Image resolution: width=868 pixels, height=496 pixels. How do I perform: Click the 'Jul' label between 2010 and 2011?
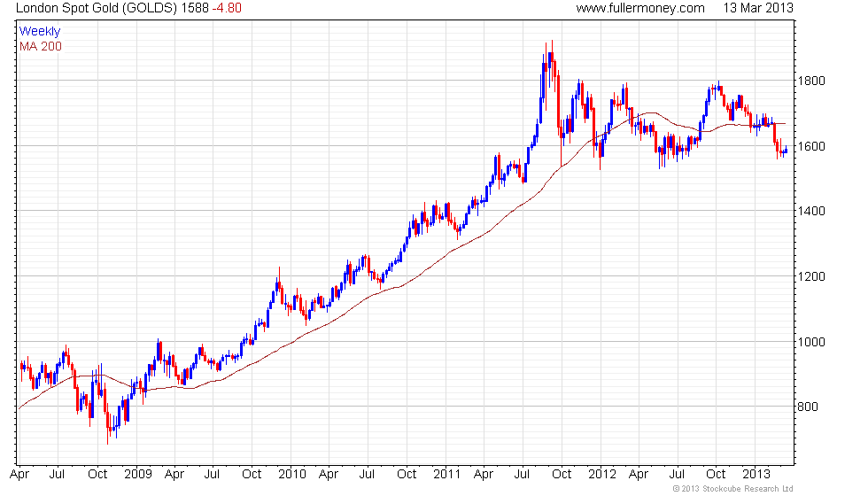point(367,475)
